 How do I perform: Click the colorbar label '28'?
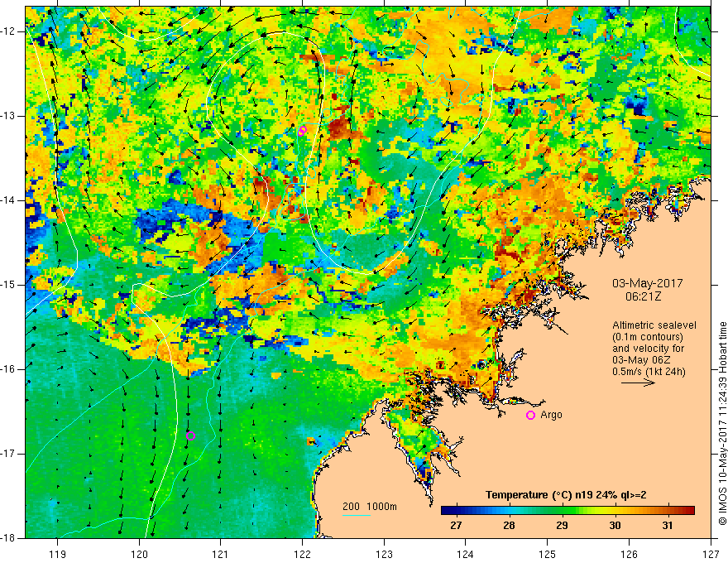[x=510, y=526]
